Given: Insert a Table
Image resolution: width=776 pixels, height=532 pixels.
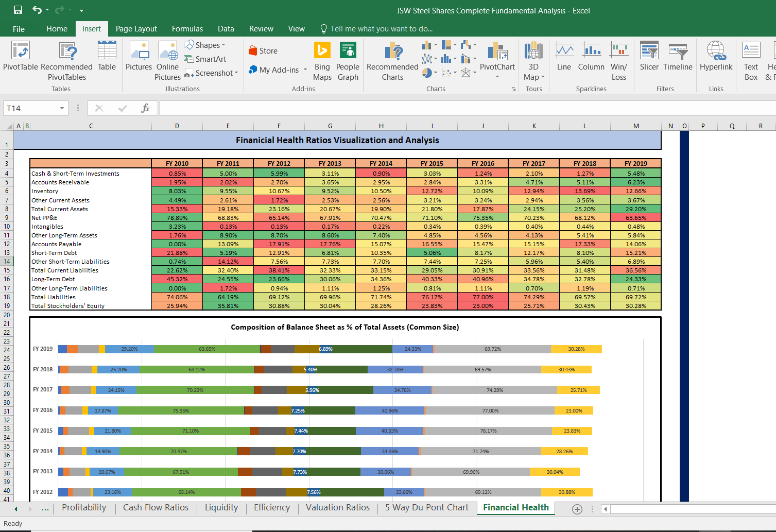Looking at the screenshot, I should (107, 56).
